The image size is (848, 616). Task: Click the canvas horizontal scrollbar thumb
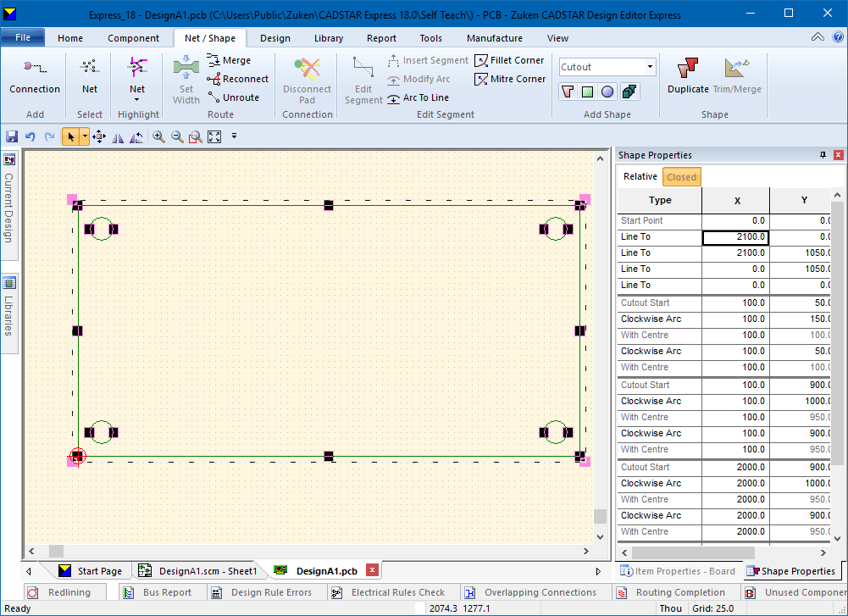pyautogui.click(x=56, y=551)
